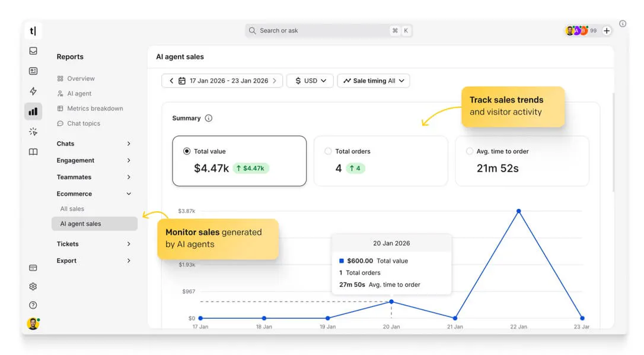Screen dimensions: 644x355
Task: Open All sales under Ecommerce
Action: tap(72, 209)
